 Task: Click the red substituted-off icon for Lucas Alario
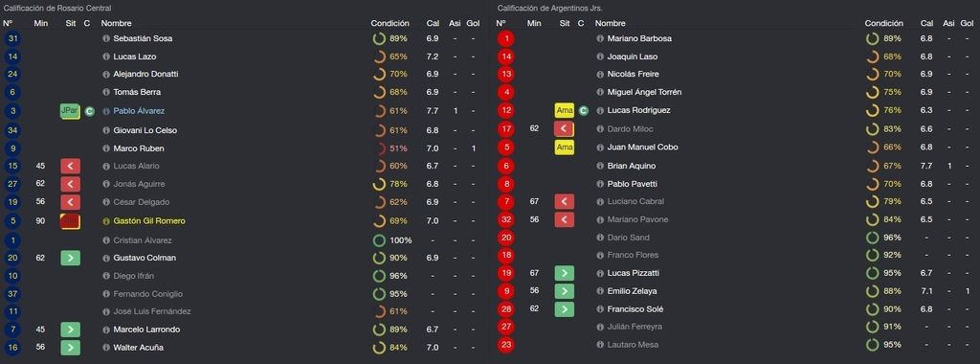[x=70, y=167]
